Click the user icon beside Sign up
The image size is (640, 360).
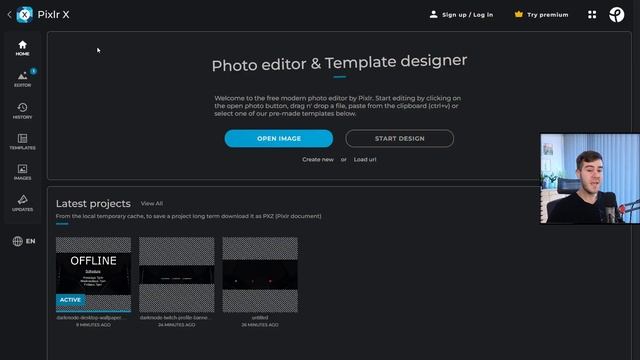(x=433, y=14)
